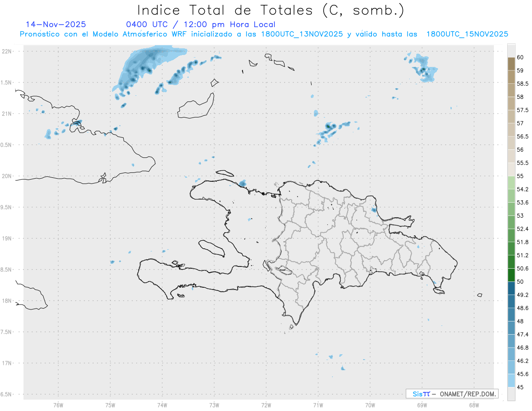Click the '57.5' value on the color scale
The width and height of the screenshot is (532, 411).
pyautogui.click(x=522, y=110)
